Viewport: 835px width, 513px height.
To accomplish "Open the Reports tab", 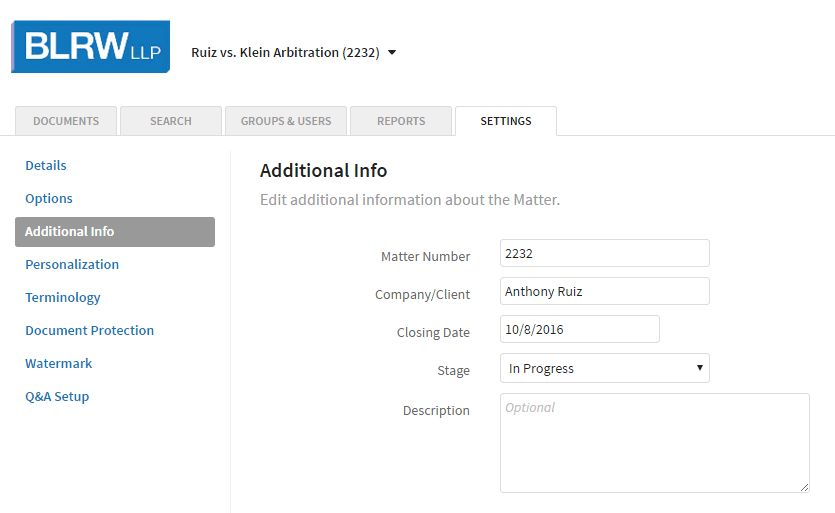I will [x=401, y=121].
